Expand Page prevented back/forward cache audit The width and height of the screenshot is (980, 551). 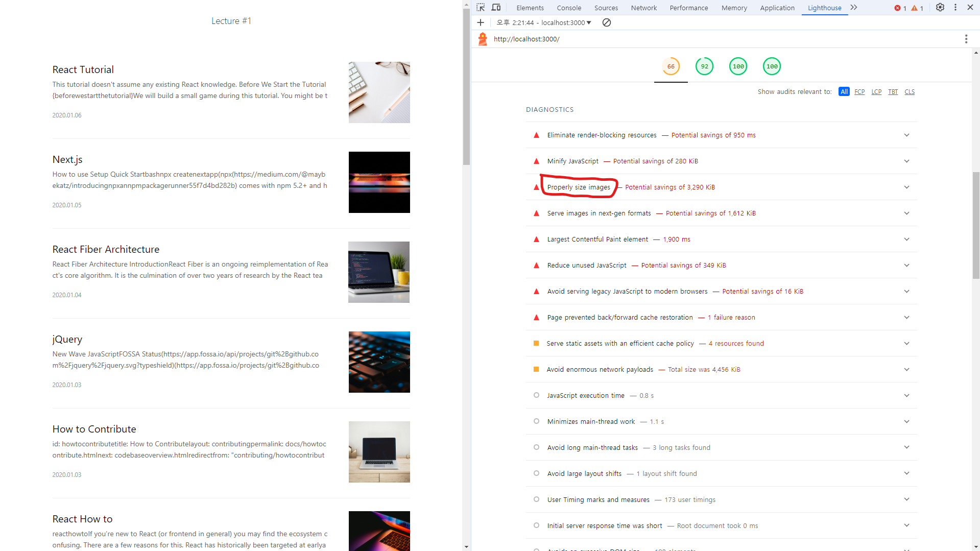(x=722, y=318)
